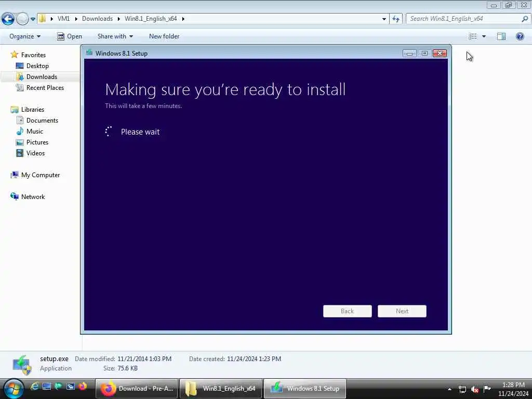Select Favorites in the navigation pane

(x=33, y=55)
